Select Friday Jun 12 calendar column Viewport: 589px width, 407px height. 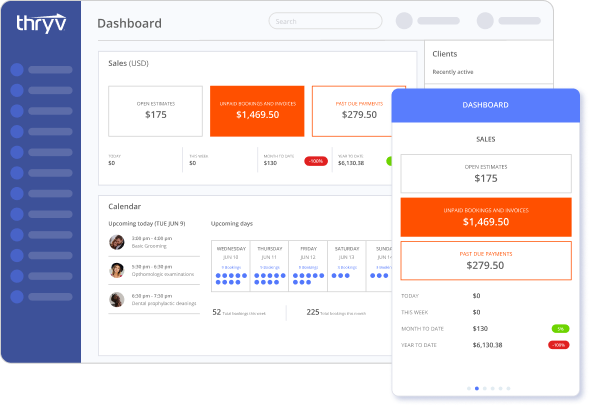(x=308, y=266)
